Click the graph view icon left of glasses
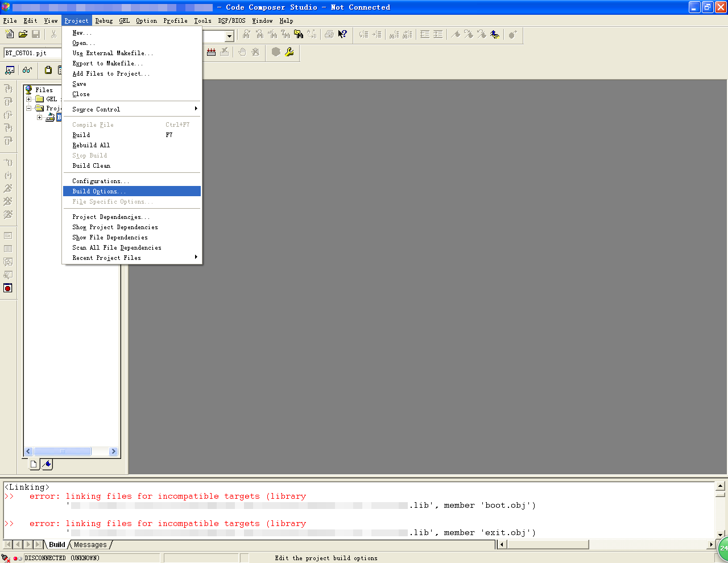 click(x=10, y=70)
